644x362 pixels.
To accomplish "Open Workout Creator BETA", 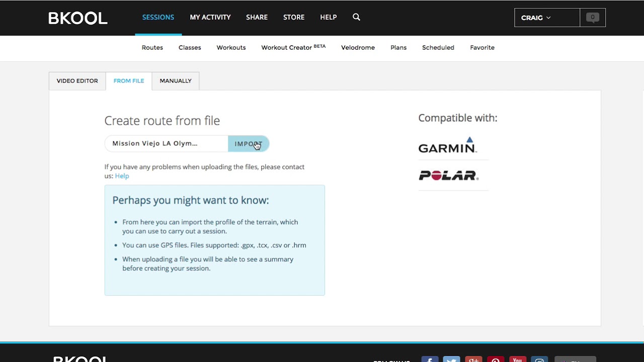I will click(x=293, y=47).
